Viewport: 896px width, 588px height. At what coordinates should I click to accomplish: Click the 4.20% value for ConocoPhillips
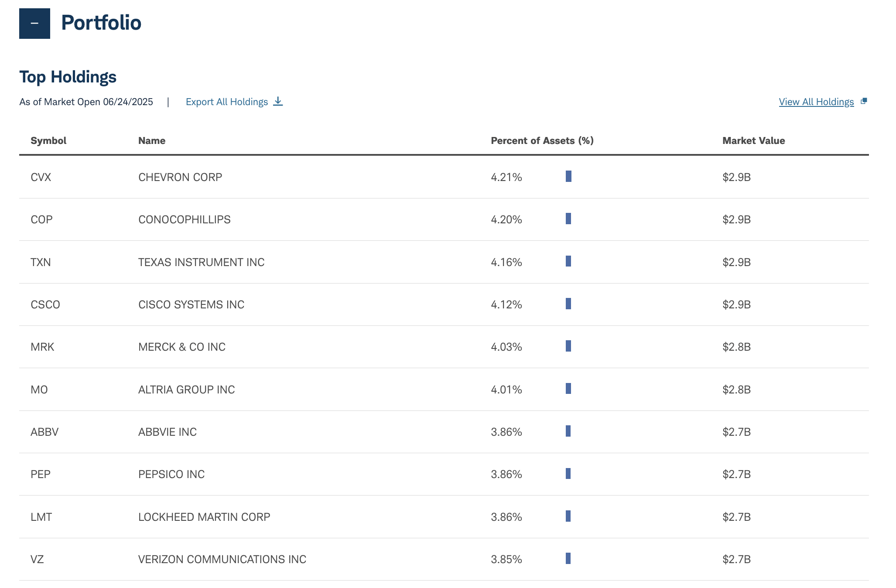(506, 219)
